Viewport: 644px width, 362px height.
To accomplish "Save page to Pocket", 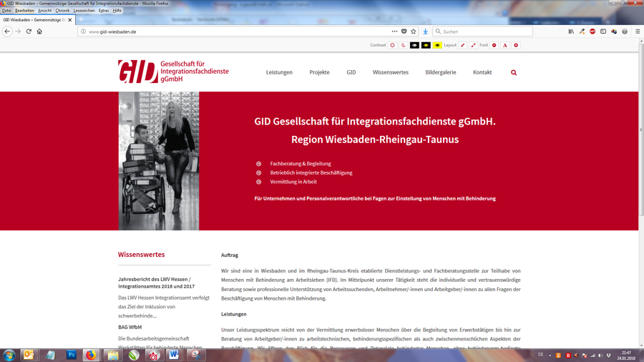I will (x=404, y=31).
